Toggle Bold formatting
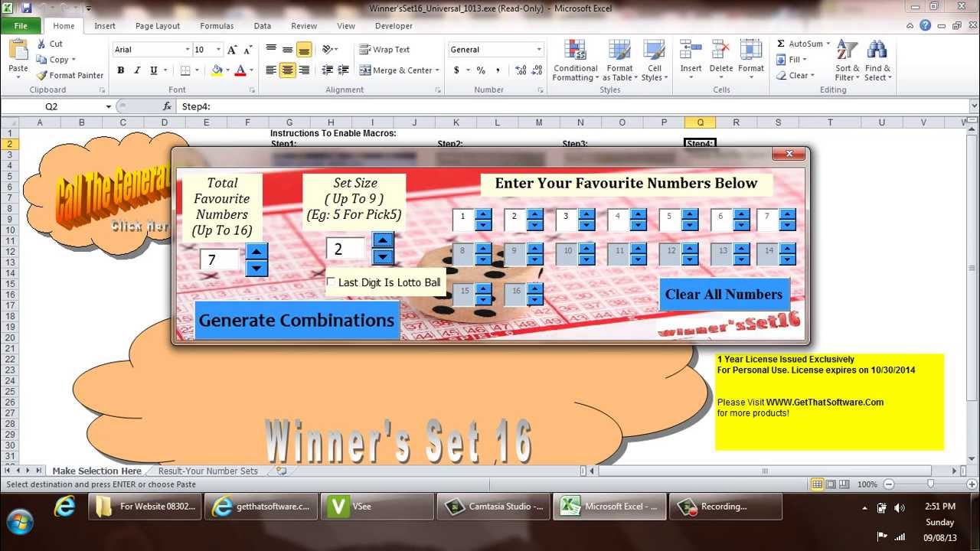 (120, 70)
